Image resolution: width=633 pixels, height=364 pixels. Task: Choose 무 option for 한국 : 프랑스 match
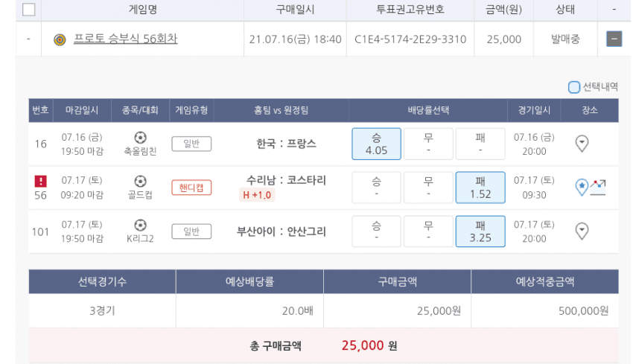428,144
